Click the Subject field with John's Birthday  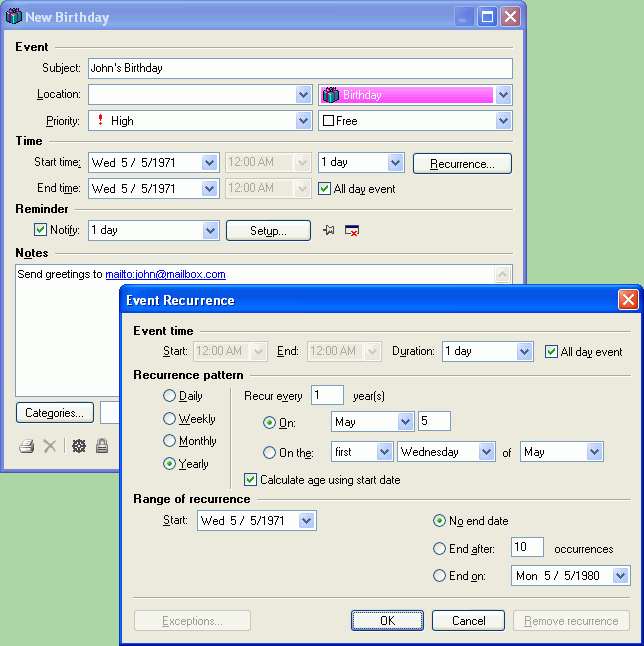coord(300,68)
